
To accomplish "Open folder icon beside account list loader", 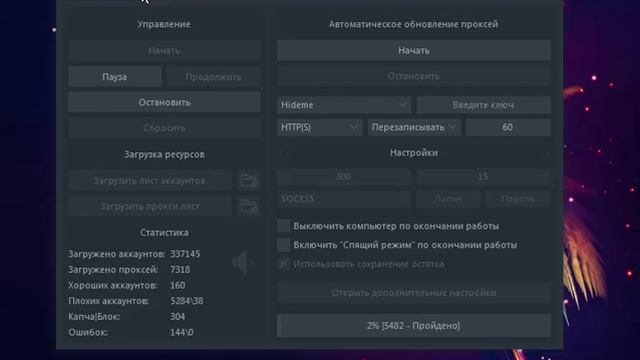I will 249,180.
